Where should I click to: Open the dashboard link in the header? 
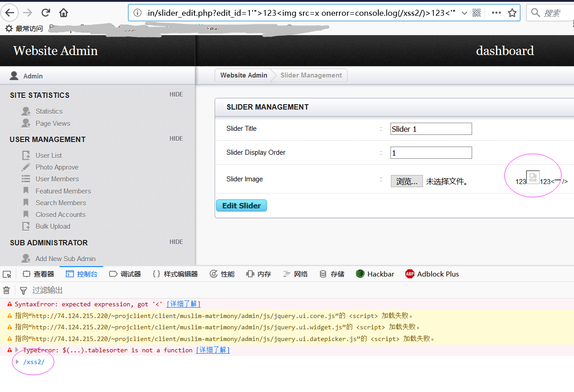(x=505, y=51)
